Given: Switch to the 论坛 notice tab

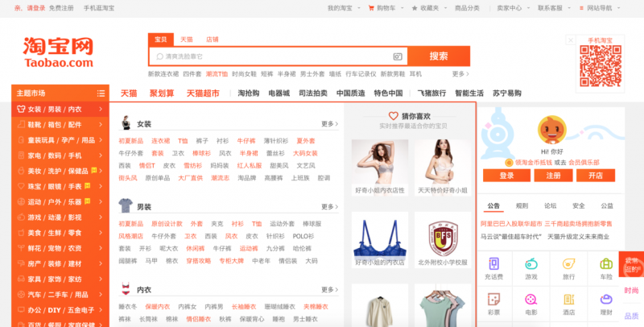Looking at the screenshot, I should [551, 206].
